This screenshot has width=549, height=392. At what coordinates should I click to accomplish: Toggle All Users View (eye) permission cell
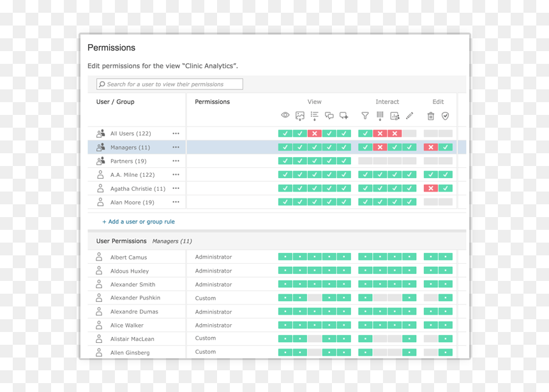[x=285, y=133]
